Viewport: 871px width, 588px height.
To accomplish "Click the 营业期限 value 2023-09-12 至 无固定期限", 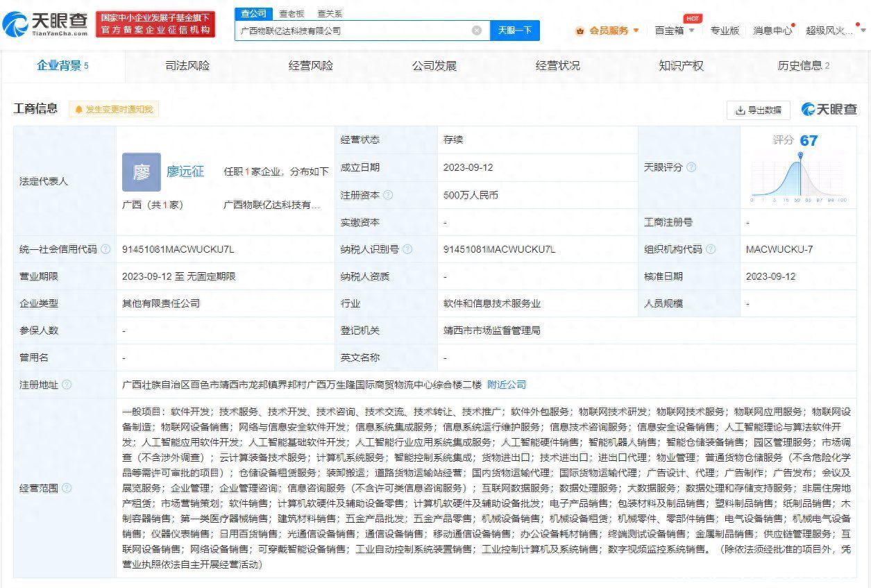I will click(x=179, y=276).
